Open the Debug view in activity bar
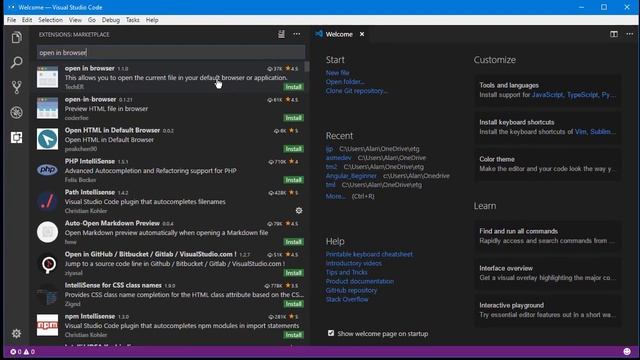 coord(16,112)
